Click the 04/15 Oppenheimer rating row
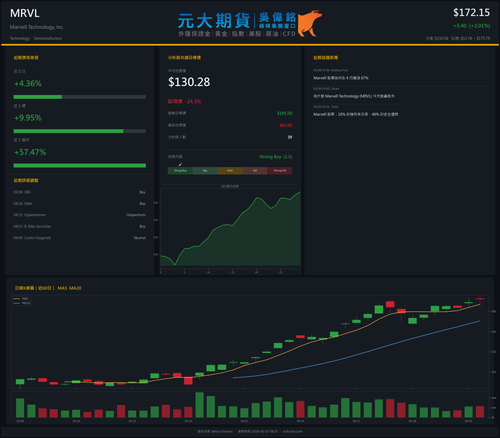Screen dimensions: 500x438 coord(80,215)
